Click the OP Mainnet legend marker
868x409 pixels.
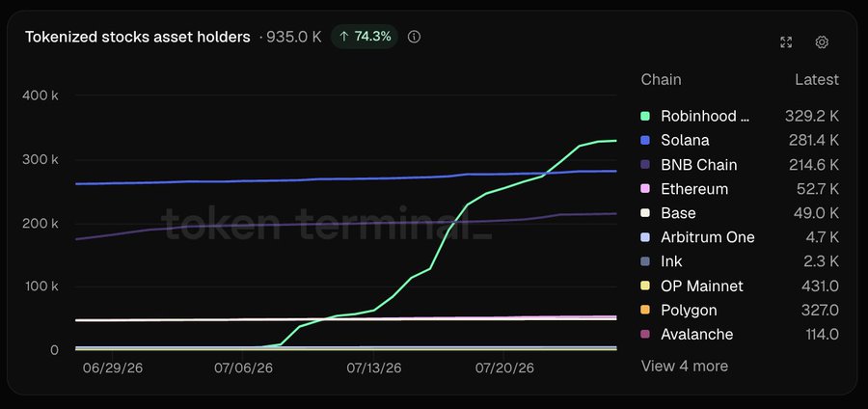point(645,286)
